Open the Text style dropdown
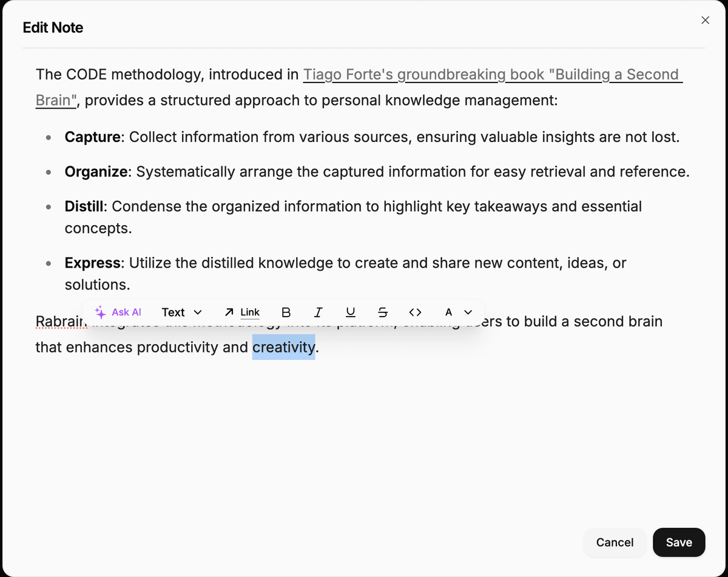 [181, 312]
